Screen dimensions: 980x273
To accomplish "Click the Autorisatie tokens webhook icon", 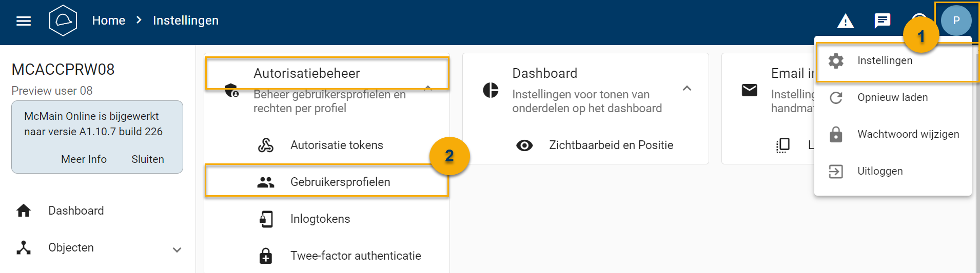I will click(x=265, y=145).
